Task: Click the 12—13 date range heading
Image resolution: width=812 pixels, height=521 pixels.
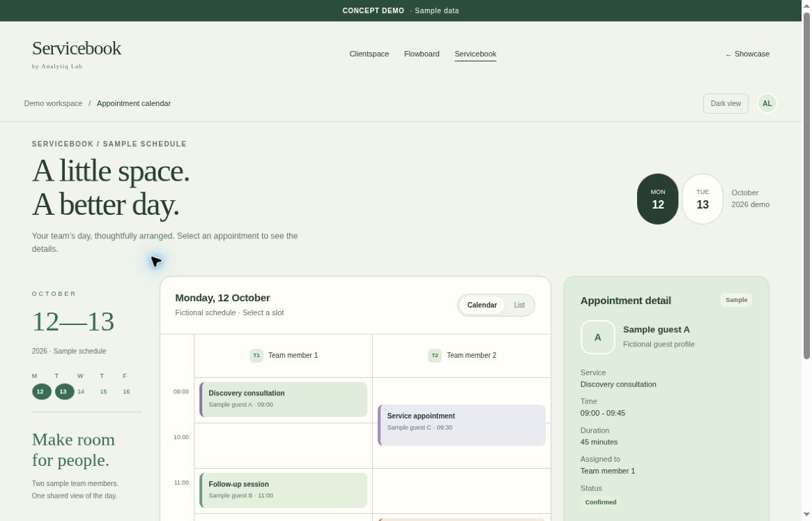Action: tap(73, 322)
